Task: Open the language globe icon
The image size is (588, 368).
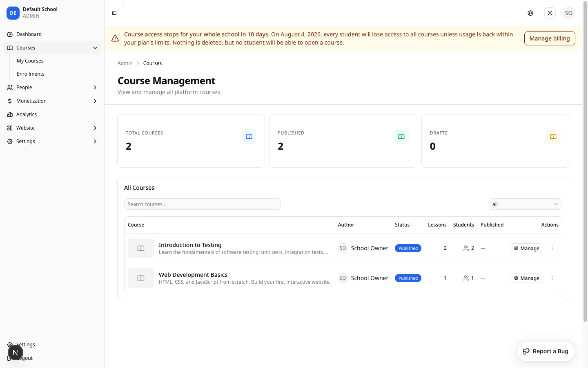Action: click(530, 13)
